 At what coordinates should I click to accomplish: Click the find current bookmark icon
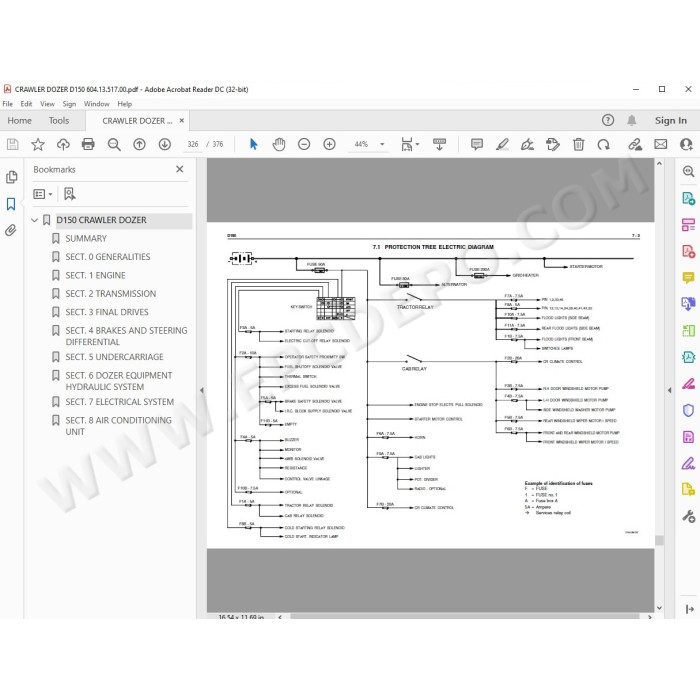pos(70,194)
